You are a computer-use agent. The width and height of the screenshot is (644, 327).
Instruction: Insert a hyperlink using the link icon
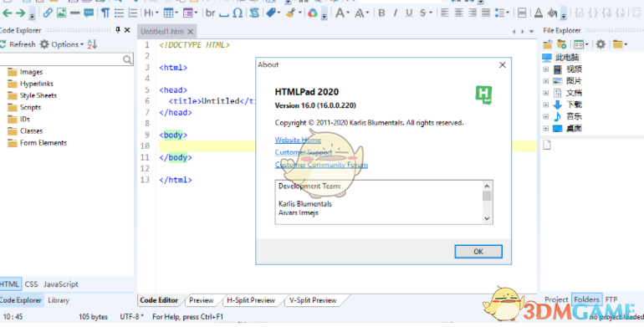point(48,13)
